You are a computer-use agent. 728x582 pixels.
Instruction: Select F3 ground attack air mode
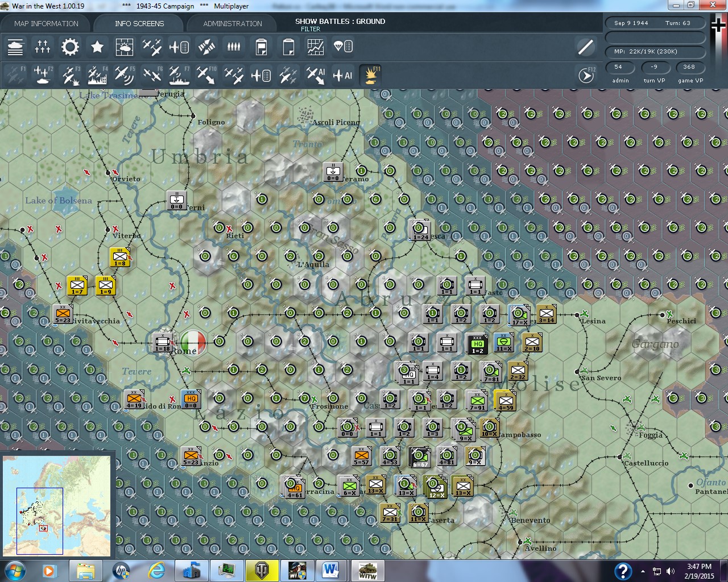coord(70,75)
